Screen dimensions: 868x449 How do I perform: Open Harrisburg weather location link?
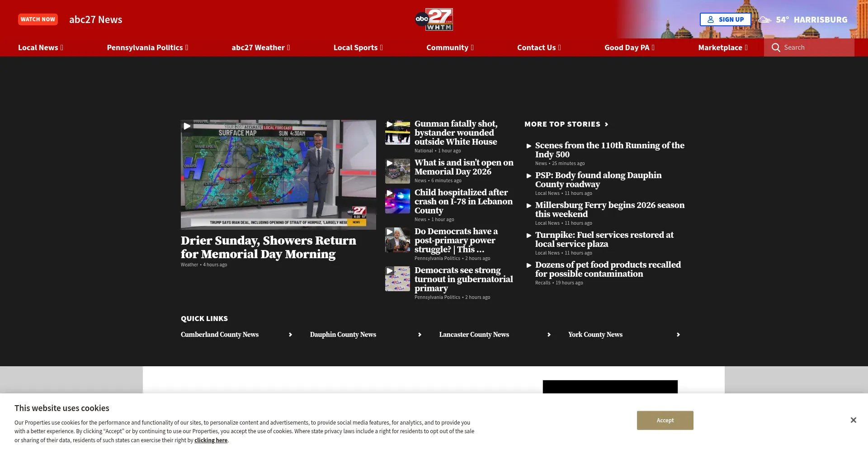click(x=821, y=19)
